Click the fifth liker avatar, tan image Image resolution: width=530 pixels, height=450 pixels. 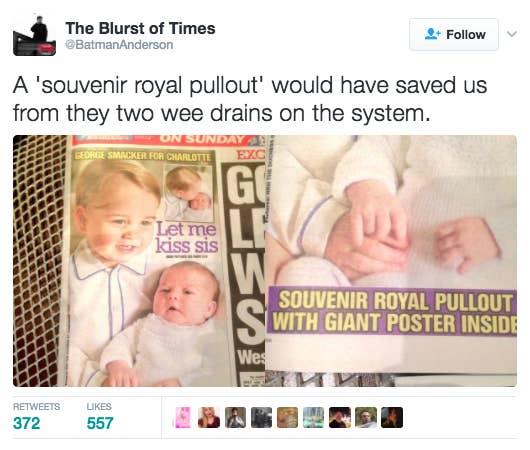(x=287, y=418)
